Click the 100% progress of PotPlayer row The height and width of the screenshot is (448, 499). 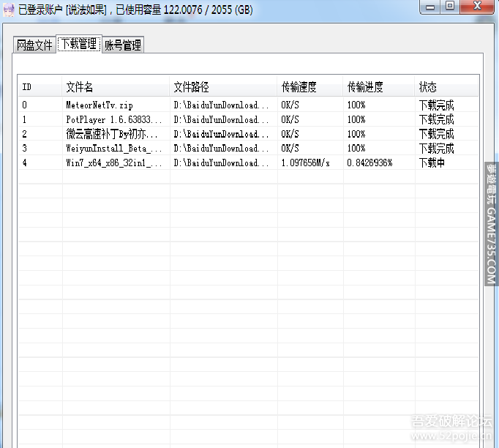356,120
